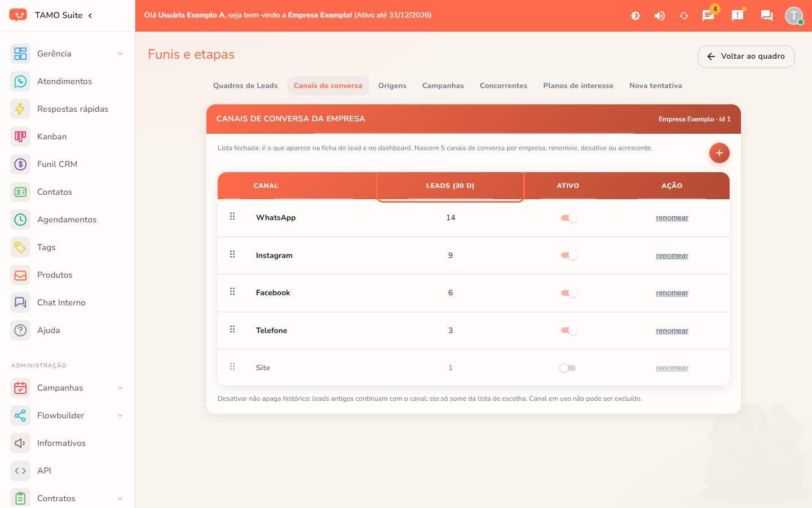The width and height of the screenshot is (812, 508).
Task: Rename the WhatsApp channel
Action: pyautogui.click(x=672, y=218)
